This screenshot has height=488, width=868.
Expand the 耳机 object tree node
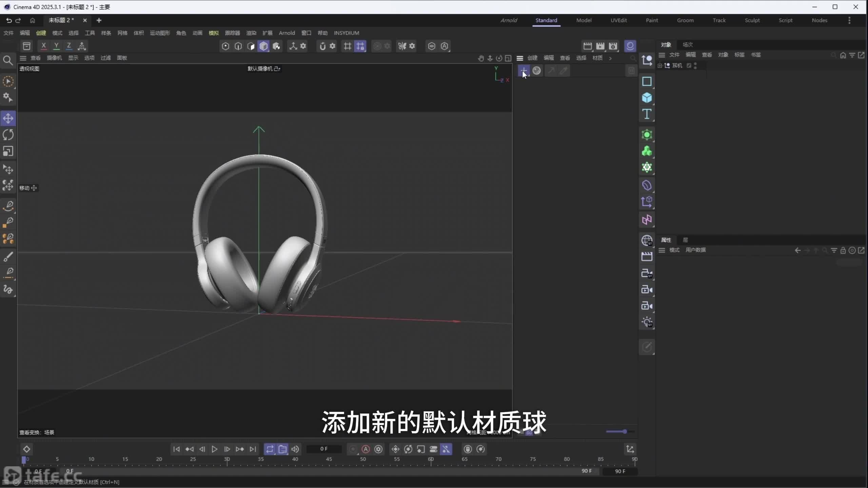click(x=660, y=65)
